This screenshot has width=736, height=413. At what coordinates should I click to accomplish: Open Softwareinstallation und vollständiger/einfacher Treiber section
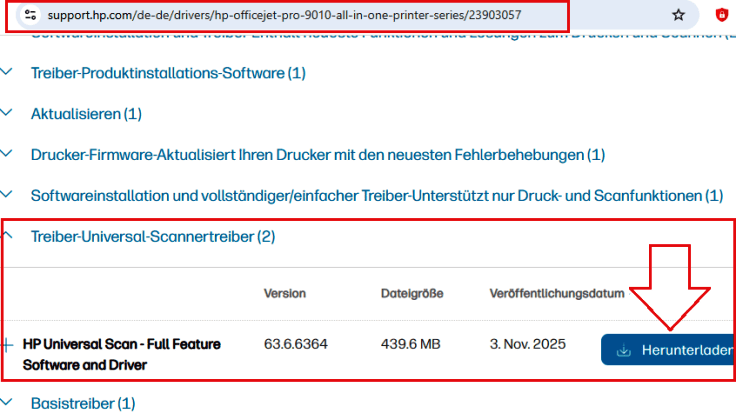377,196
